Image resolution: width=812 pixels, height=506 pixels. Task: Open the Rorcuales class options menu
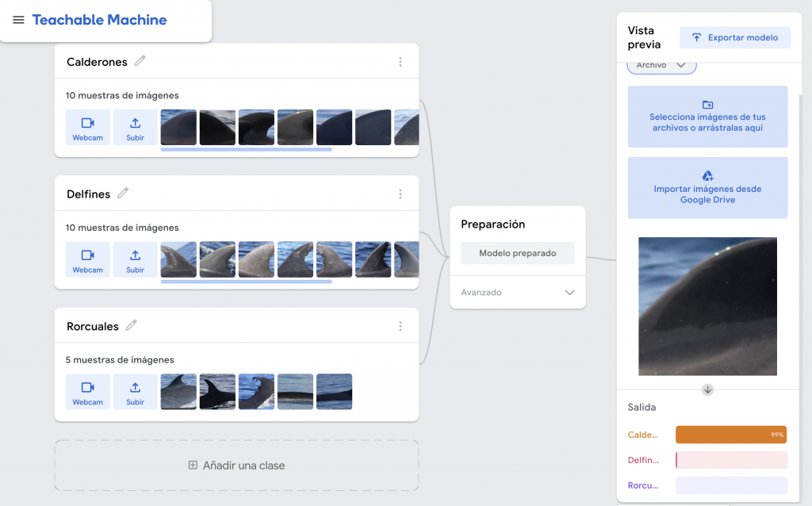(x=400, y=326)
